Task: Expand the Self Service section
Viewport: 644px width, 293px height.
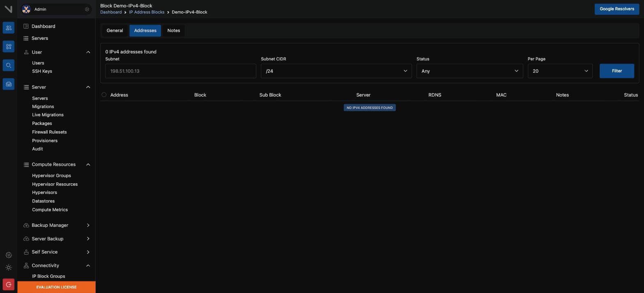Action: [x=88, y=252]
